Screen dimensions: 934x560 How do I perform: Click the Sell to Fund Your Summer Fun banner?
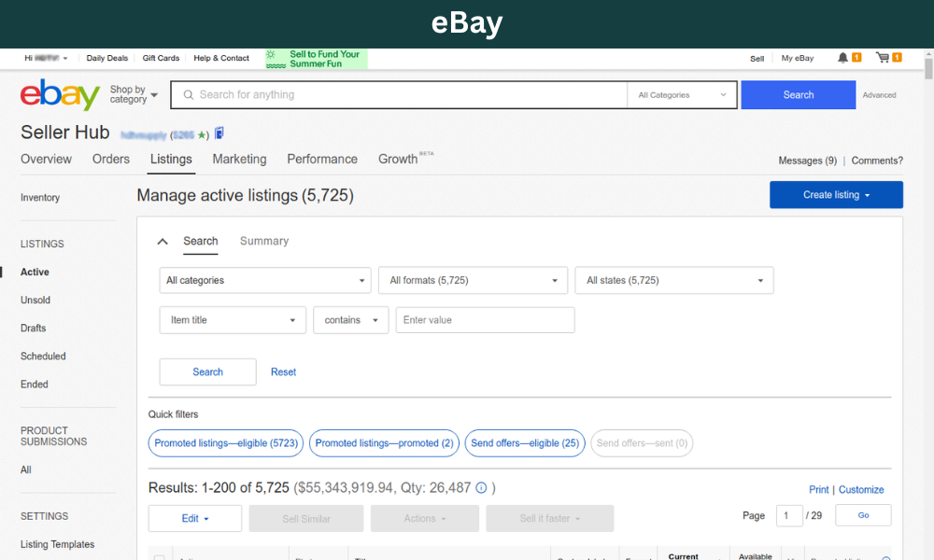tap(316, 59)
